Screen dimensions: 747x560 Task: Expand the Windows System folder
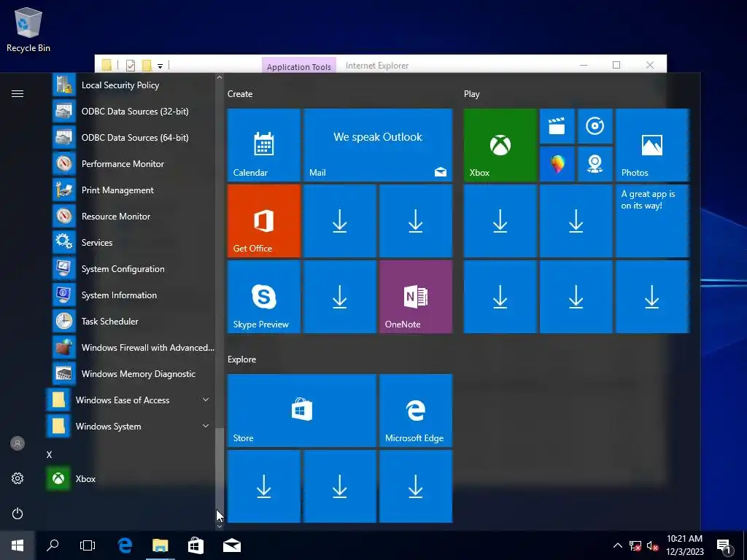(130, 426)
